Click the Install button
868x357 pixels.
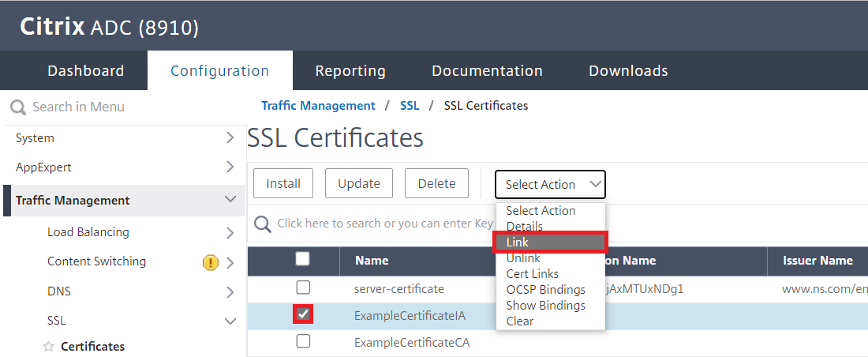coord(283,183)
